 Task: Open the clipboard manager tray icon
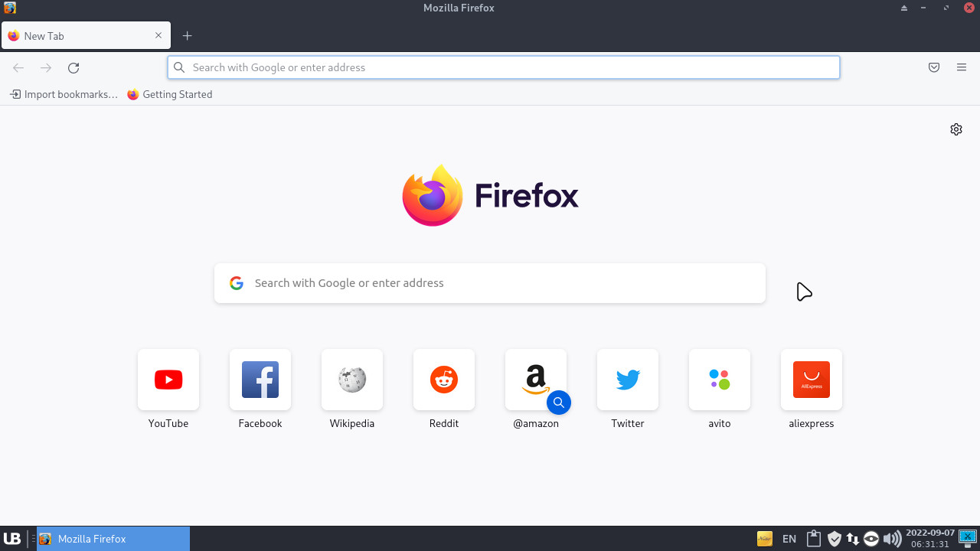(814, 539)
